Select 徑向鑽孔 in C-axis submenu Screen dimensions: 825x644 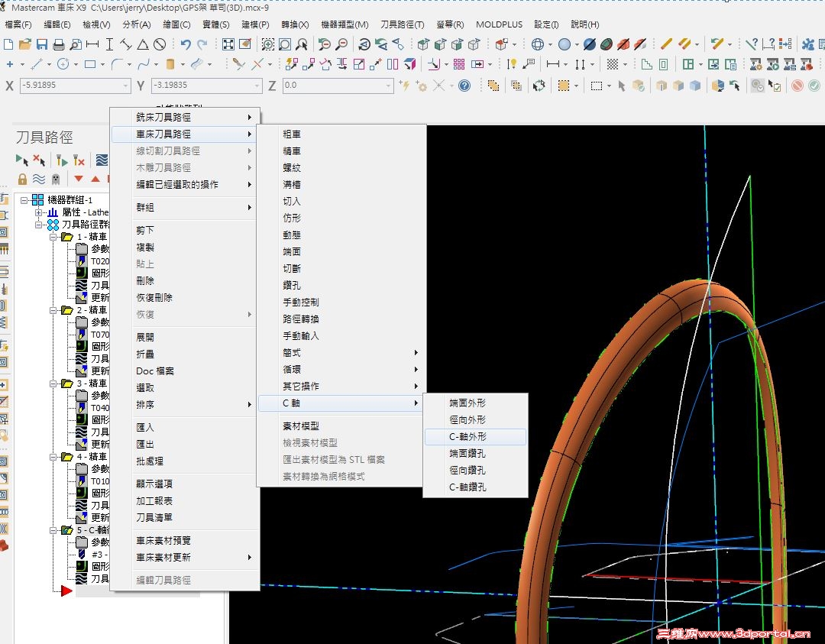tap(467, 471)
